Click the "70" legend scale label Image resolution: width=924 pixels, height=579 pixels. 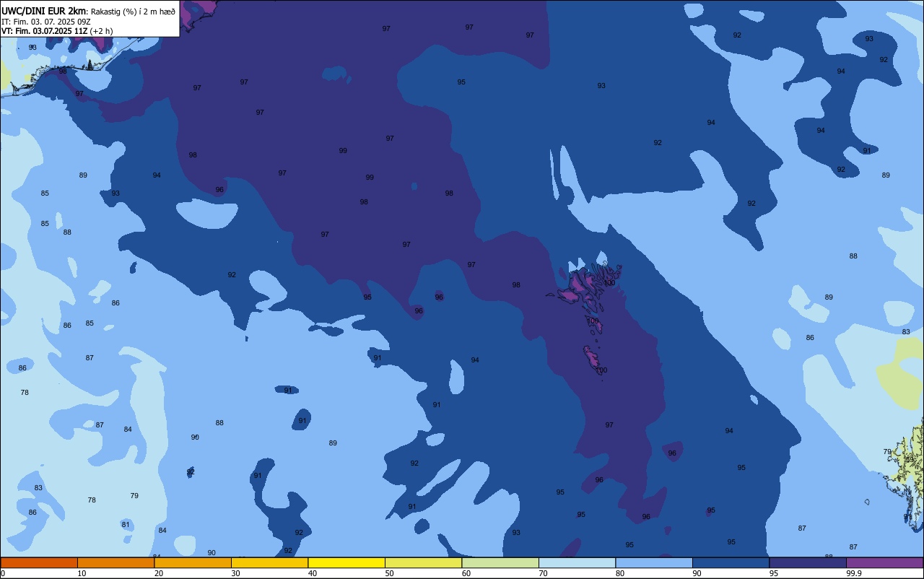point(543,573)
